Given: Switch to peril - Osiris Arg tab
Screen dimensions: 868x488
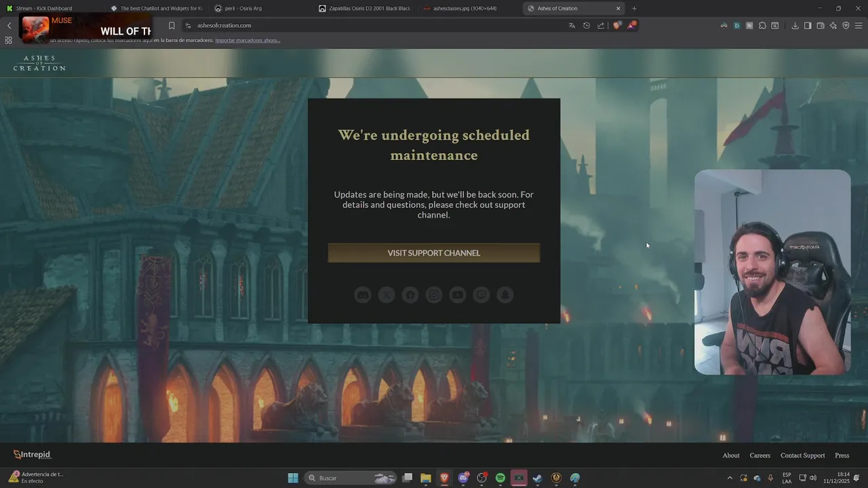Looking at the screenshot, I should click(261, 8).
